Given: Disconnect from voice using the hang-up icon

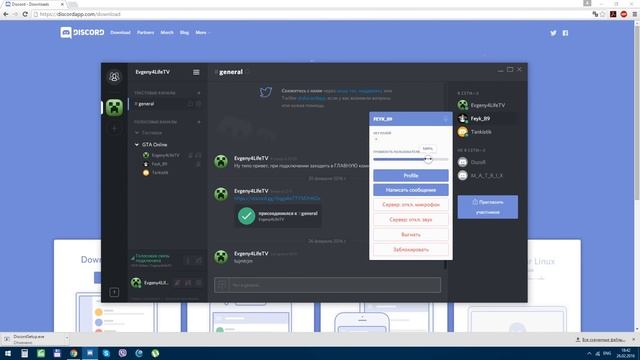Looking at the screenshot, I should 198,260.
